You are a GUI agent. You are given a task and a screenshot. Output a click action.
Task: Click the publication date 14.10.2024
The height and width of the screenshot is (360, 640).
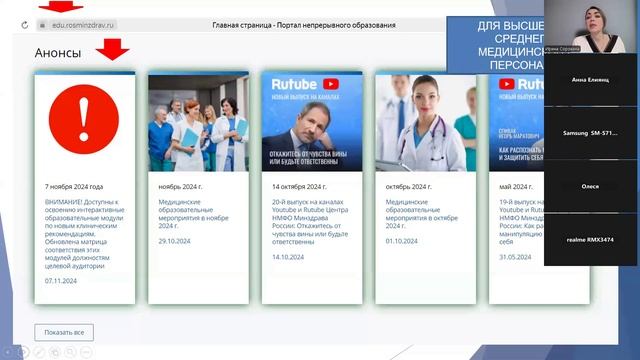(x=288, y=257)
